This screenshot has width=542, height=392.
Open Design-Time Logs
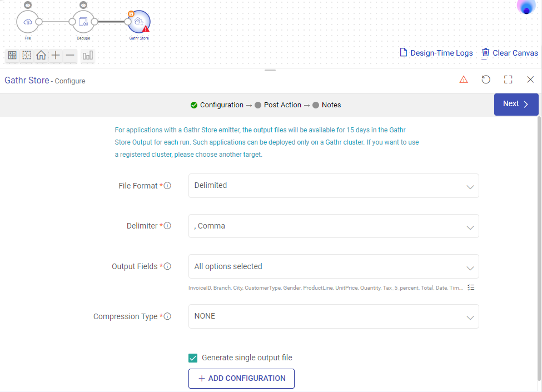[x=437, y=53]
